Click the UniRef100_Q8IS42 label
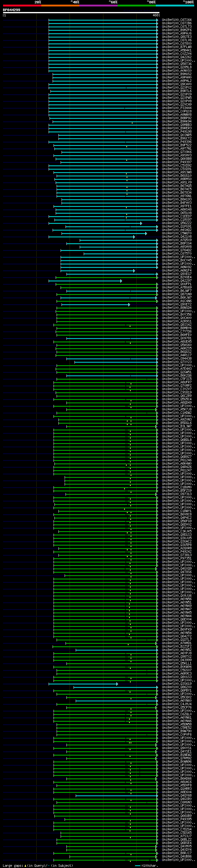This screenshot has height=868, width=197. point(176,325)
